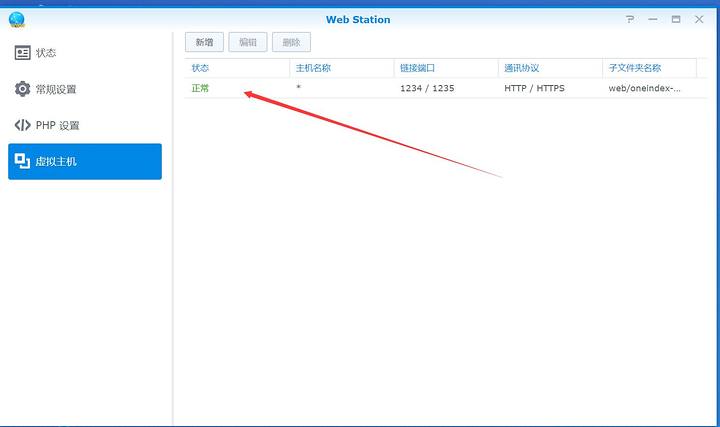This screenshot has width=720, height=427.
Task: Click the asterisk host name cell
Action: tap(298, 87)
